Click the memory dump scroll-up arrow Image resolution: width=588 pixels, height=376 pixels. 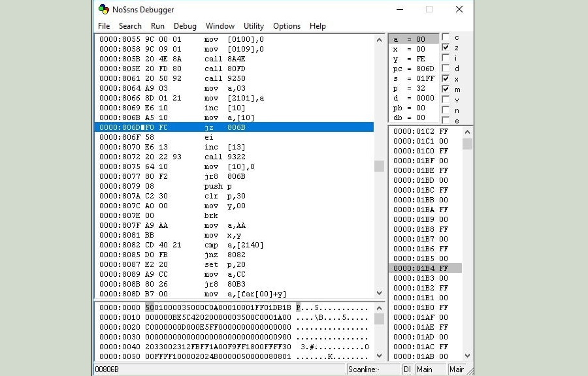[x=379, y=307]
